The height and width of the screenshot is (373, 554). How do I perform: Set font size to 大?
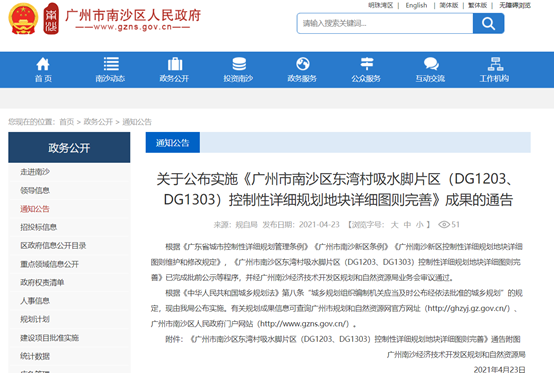394,225
